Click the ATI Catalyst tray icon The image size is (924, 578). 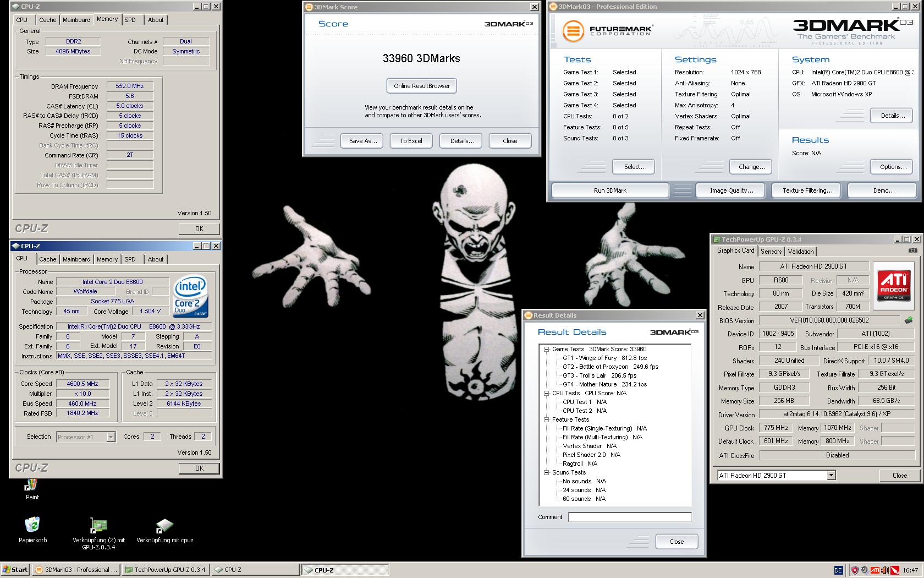(875, 570)
